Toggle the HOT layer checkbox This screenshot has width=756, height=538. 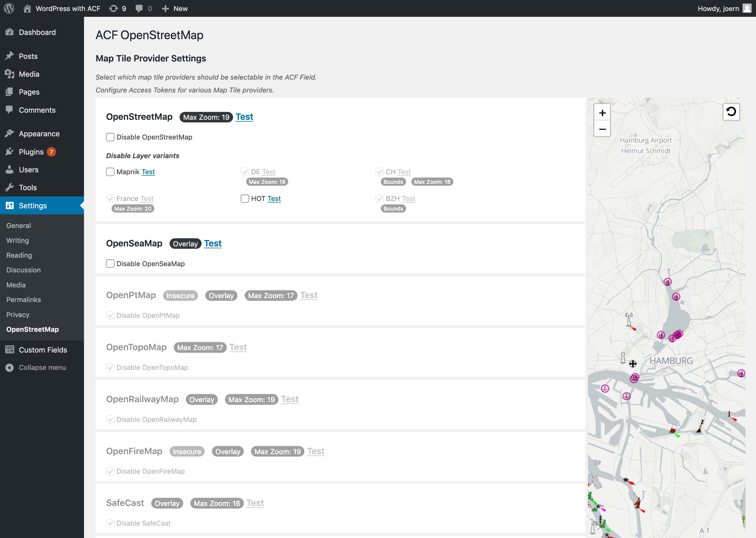(245, 198)
